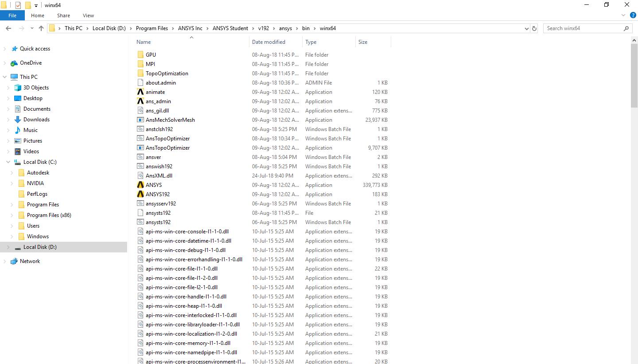Click inside the Search winx64 box
This screenshot has width=638, height=364.
tap(585, 28)
